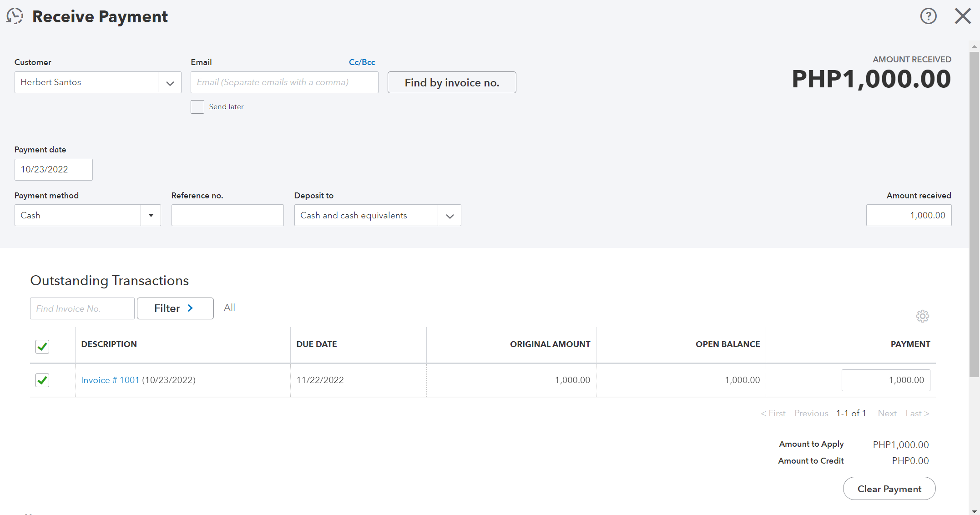Screen dimensions: 980x515
Task: Open Invoice # 1001 link
Action: (x=110, y=380)
